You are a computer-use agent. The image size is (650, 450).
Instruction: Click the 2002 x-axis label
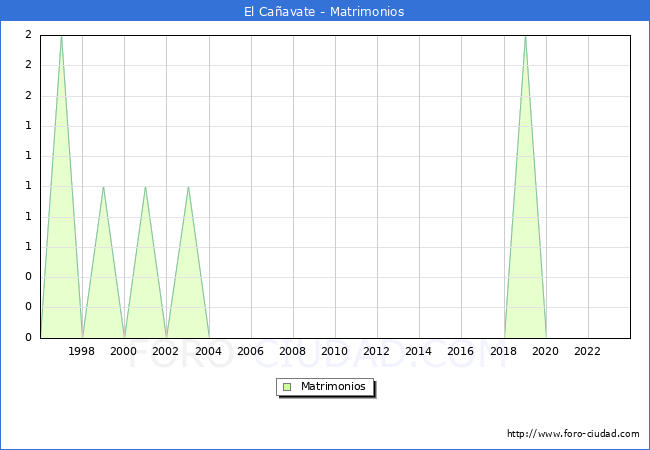[165, 351]
